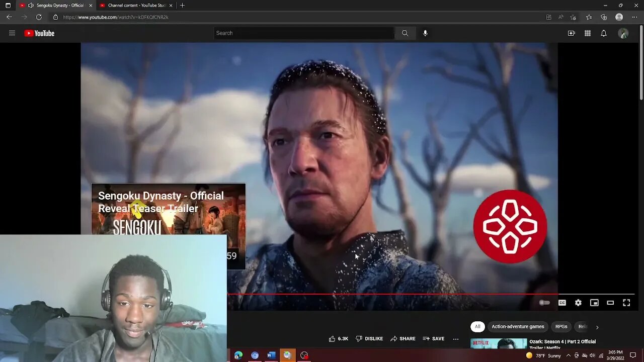Screen dimensions: 644x362
Task: Switch to theater mode view
Action: click(x=610, y=303)
